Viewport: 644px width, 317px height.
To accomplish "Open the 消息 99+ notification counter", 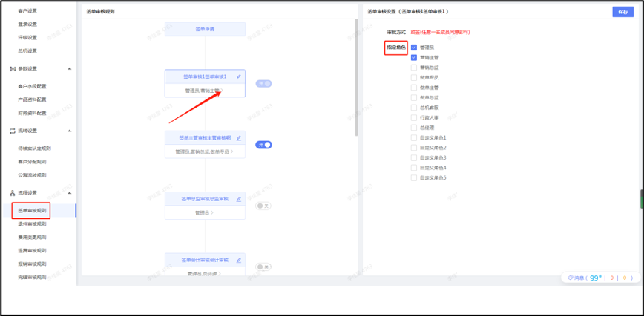I will pos(596,278).
